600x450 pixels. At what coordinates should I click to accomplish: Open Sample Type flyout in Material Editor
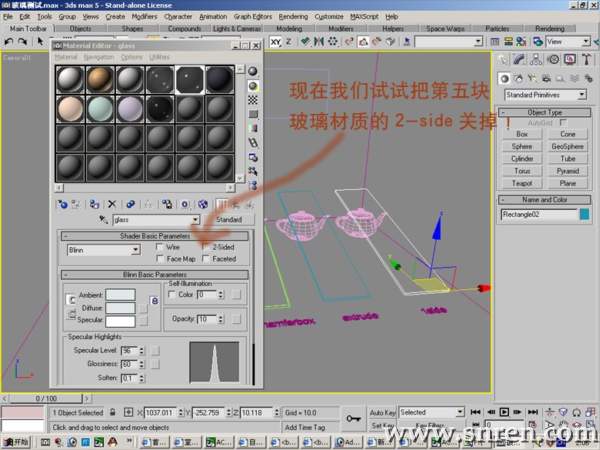pyautogui.click(x=253, y=71)
